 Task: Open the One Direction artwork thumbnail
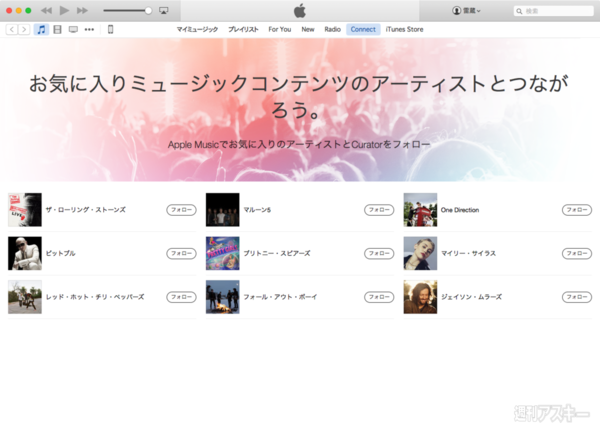click(421, 210)
